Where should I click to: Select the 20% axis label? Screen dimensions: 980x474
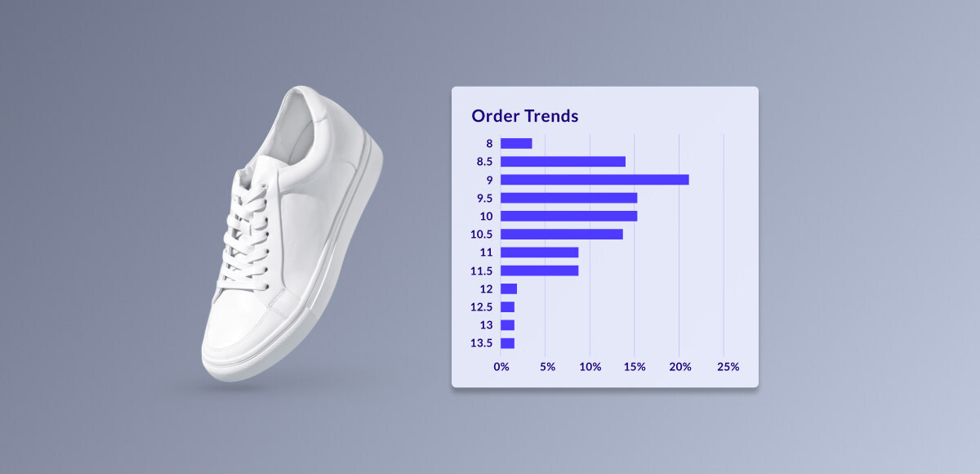[679, 367]
